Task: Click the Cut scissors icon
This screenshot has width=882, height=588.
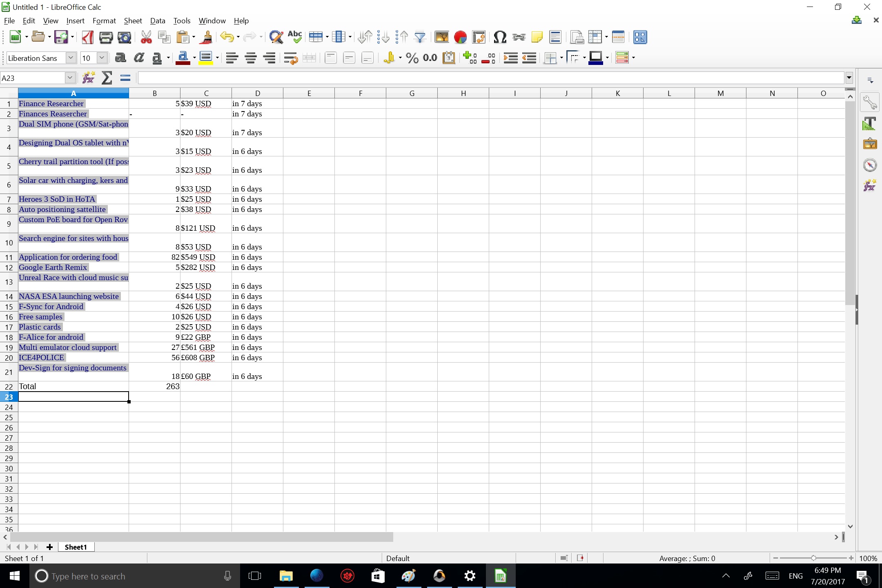Action: (x=146, y=37)
